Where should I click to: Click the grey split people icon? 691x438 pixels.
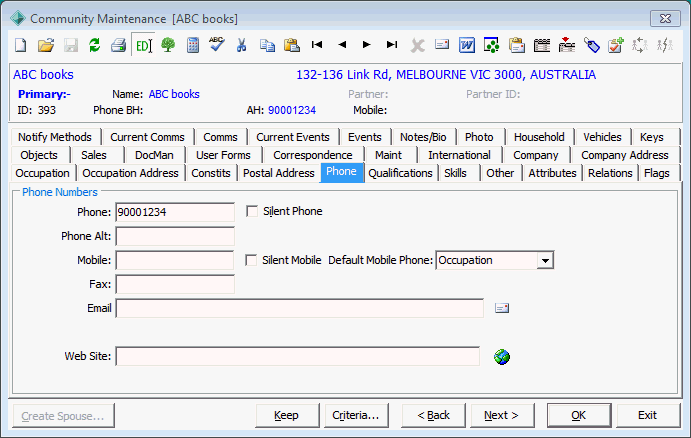click(665, 45)
